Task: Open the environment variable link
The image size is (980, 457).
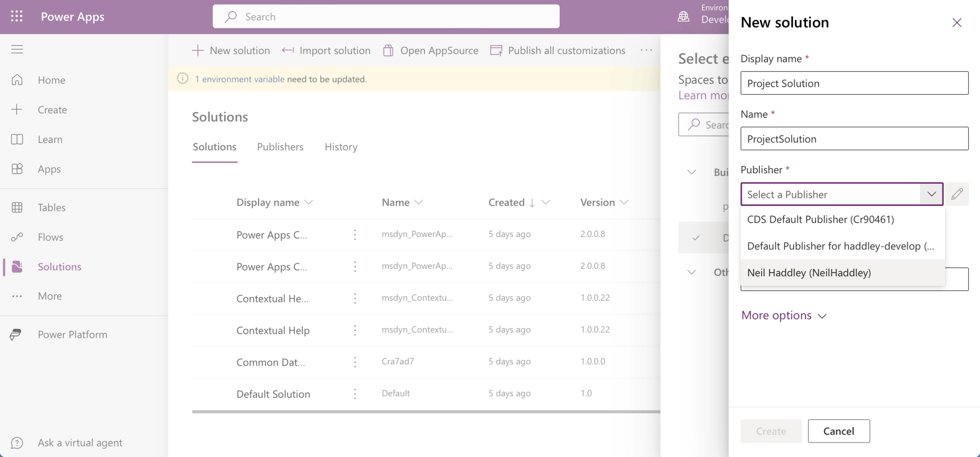Action: [239, 79]
